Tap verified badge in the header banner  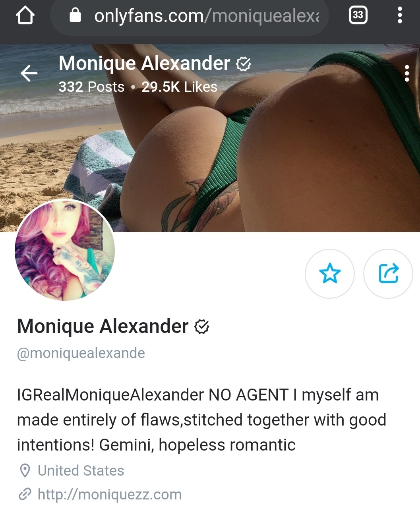[x=243, y=64]
